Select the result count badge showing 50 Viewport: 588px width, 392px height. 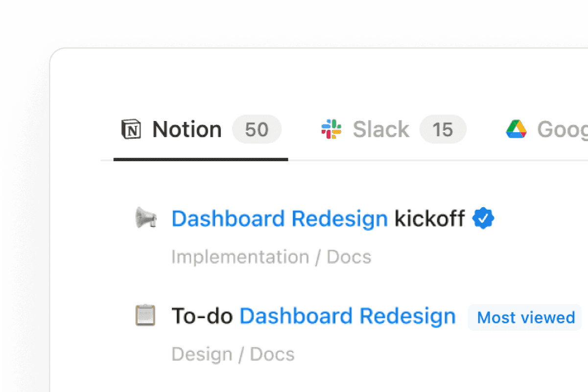pyautogui.click(x=257, y=129)
